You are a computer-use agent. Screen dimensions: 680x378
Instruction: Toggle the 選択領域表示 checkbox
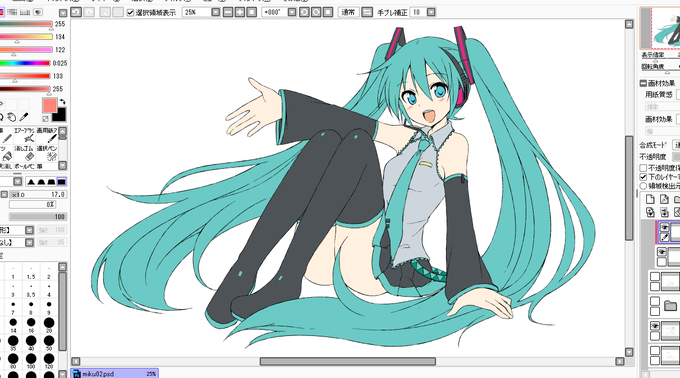click(130, 13)
